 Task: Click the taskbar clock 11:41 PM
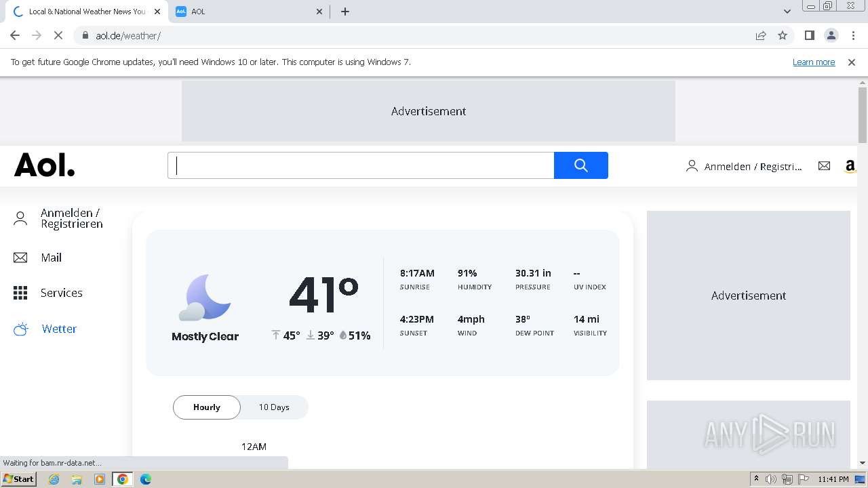coord(833,479)
